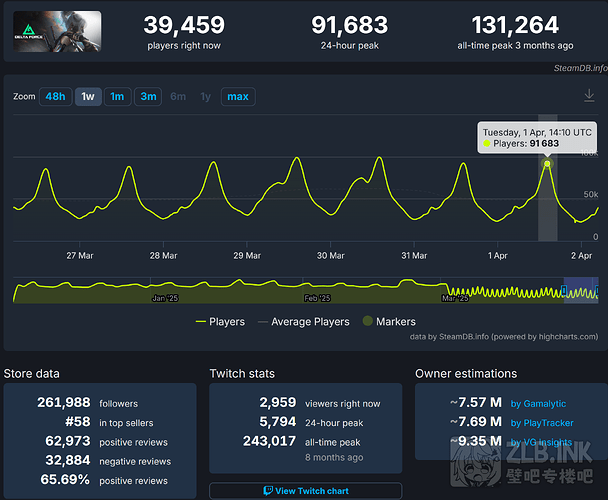The image size is (608, 500).
Task: Select the 6m zoom range
Action: coord(178,96)
